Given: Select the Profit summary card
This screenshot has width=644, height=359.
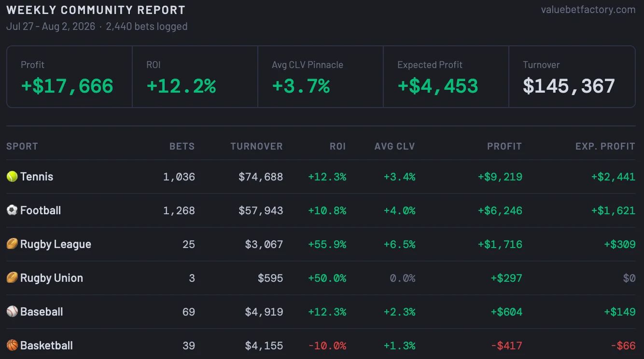Looking at the screenshot, I should click(x=70, y=77).
